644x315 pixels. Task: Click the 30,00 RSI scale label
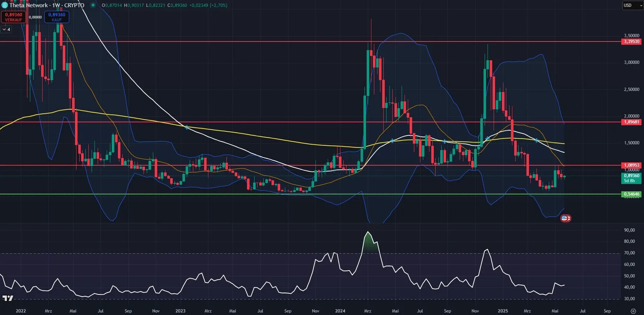tap(629, 299)
